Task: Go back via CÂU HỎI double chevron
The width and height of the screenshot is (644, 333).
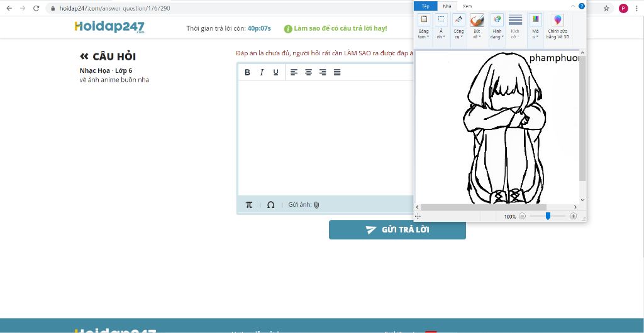Action: (x=84, y=56)
